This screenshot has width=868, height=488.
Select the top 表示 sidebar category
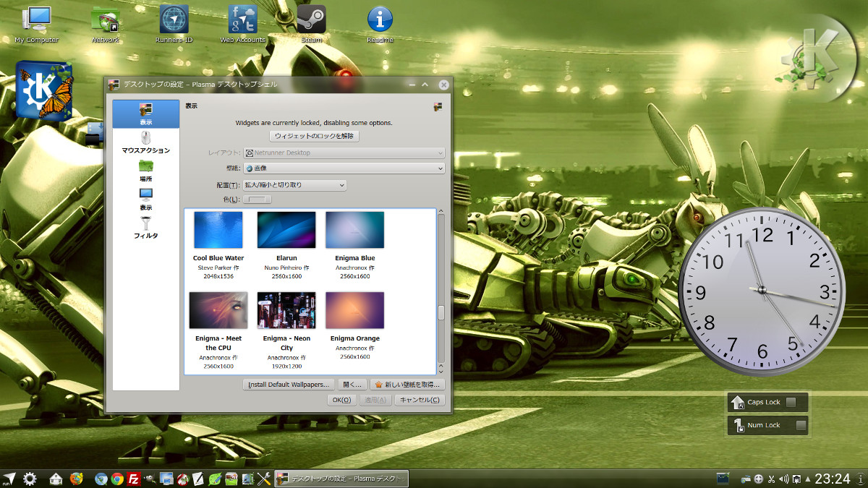(x=146, y=114)
